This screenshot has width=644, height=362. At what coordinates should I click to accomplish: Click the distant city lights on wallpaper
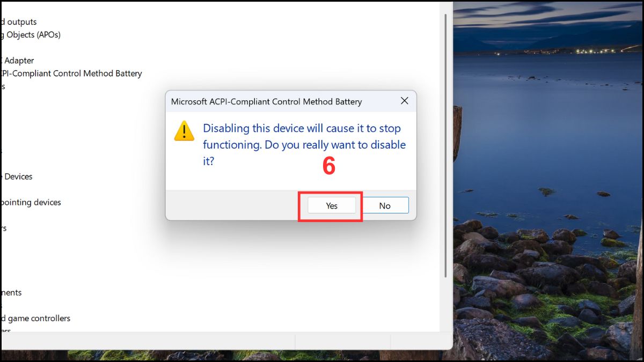590,51
